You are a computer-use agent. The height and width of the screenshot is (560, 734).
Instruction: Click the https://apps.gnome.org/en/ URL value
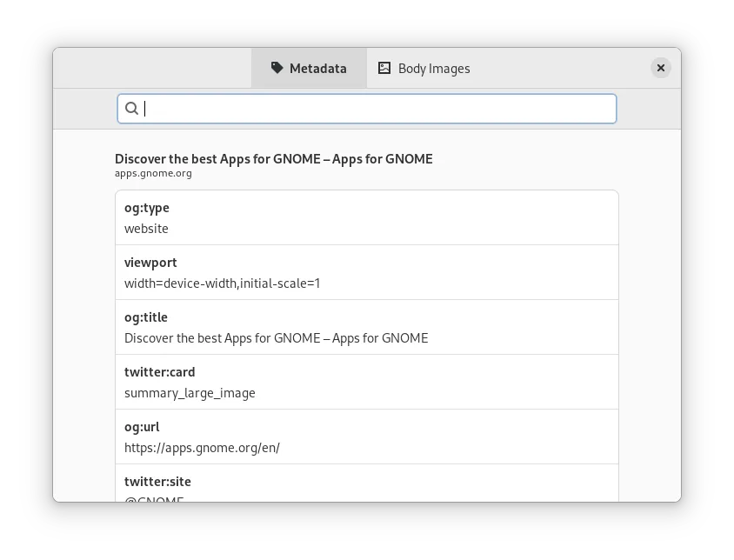[x=202, y=448]
